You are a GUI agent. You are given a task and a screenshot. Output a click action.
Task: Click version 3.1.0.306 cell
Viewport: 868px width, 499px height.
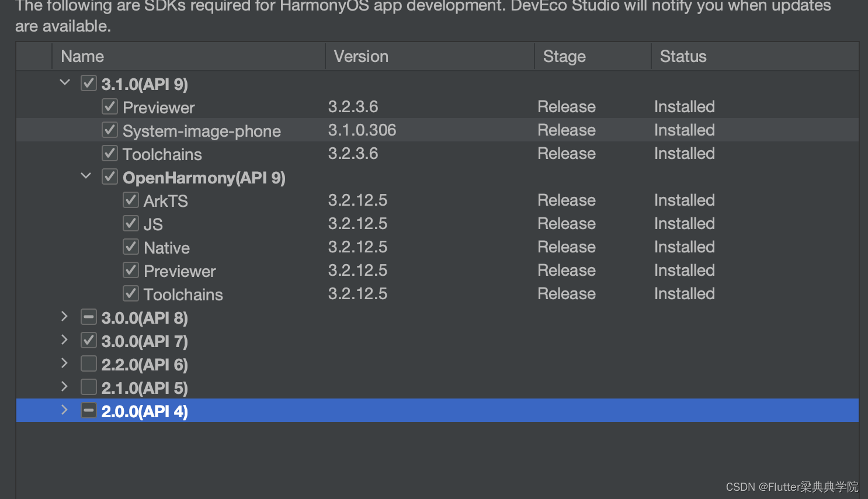362,130
